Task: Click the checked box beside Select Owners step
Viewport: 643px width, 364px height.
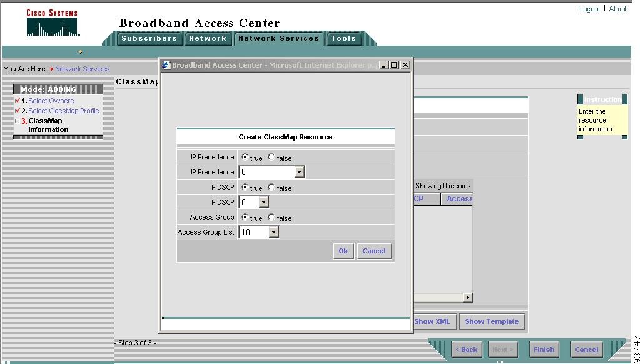Action: [18, 101]
